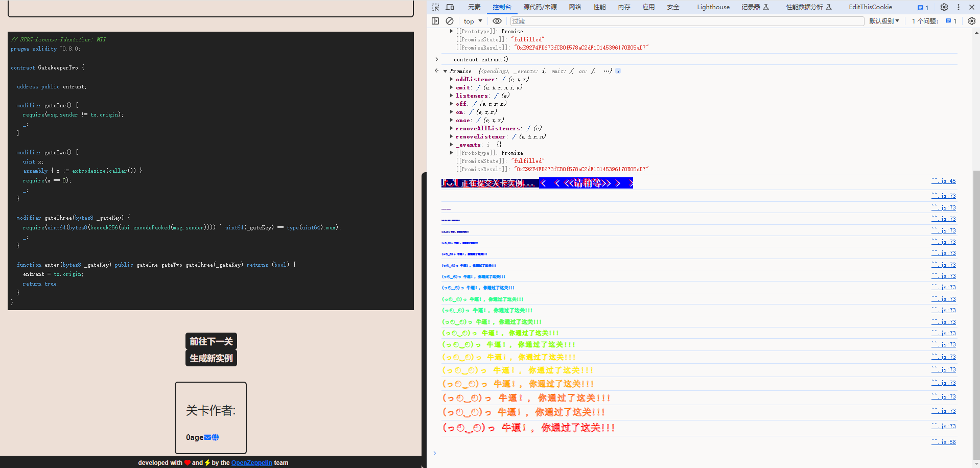Activate the inspect element picker icon
This screenshot has height=468, width=980.
pyautogui.click(x=435, y=7)
